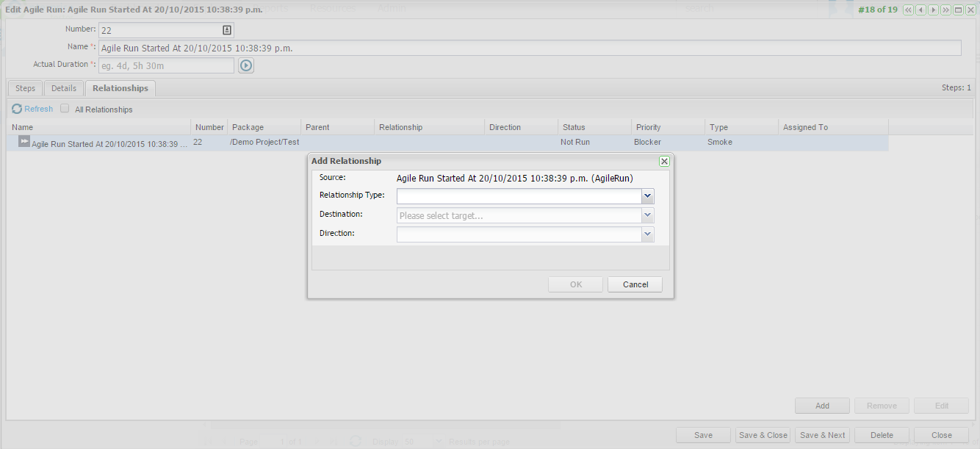
Task: Close the Add Relationship dialog with X
Action: tap(664, 161)
